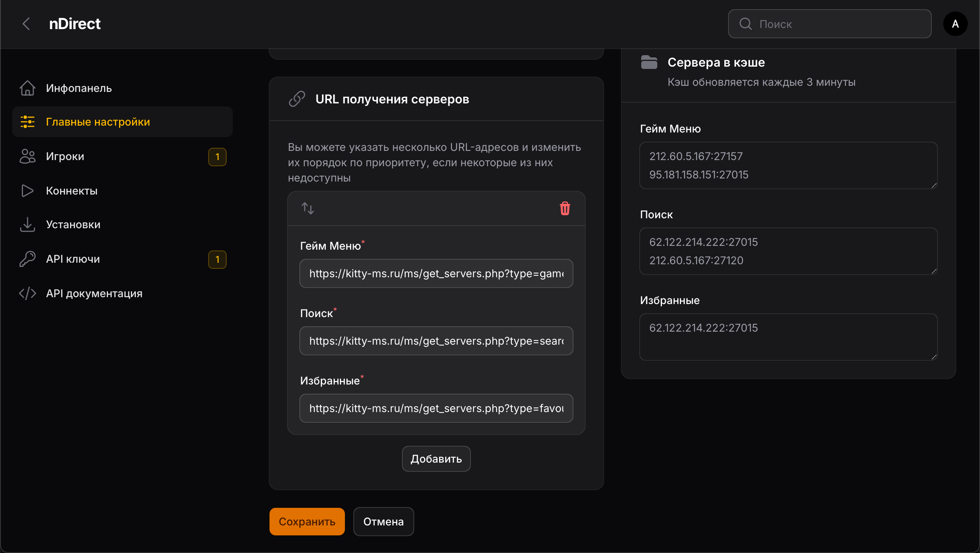Image resolution: width=980 pixels, height=553 pixels.
Task: Click the reorder arrows icon in URL block
Action: (x=308, y=208)
